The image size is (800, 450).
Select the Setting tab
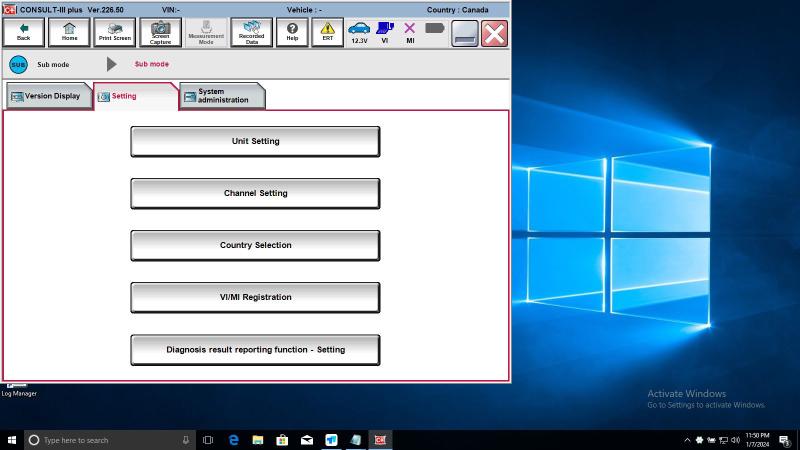[136, 96]
